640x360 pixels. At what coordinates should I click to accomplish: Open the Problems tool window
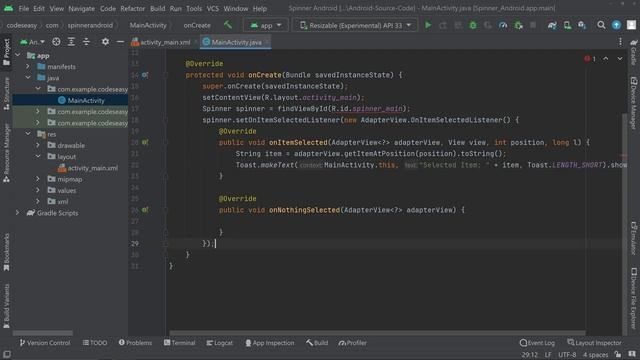pos(135,343)
